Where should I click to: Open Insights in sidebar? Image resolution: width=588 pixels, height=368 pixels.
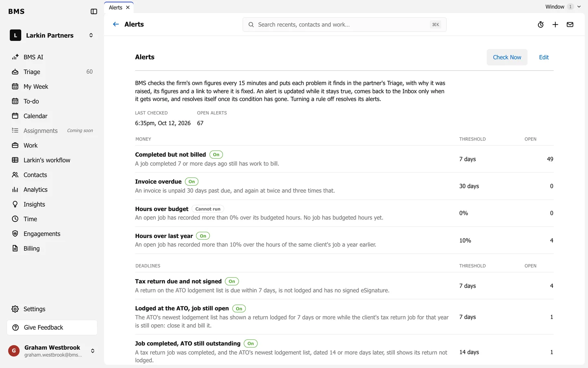point(52,204)
